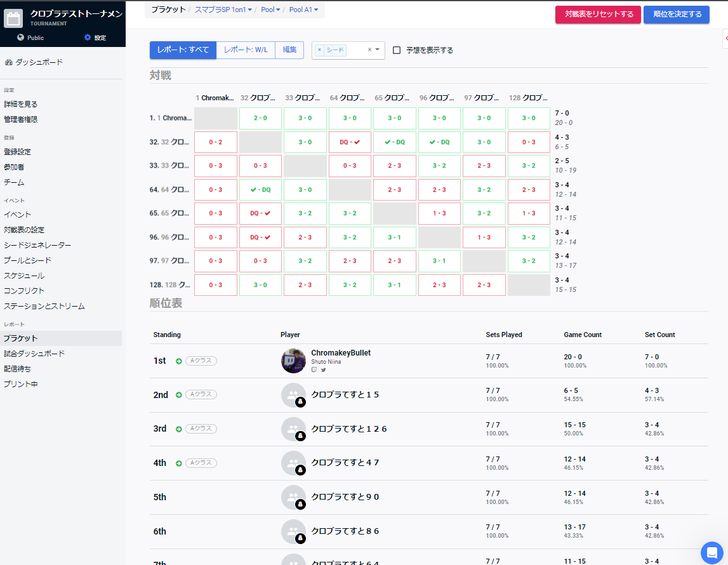Click the 0 - 2 cell in row 32
This screenshot has width=728, height=565.
(x=216, y=142)
